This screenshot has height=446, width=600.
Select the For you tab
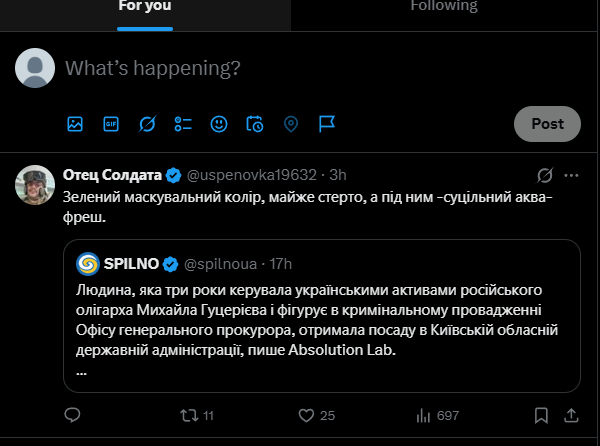[145, 6]
